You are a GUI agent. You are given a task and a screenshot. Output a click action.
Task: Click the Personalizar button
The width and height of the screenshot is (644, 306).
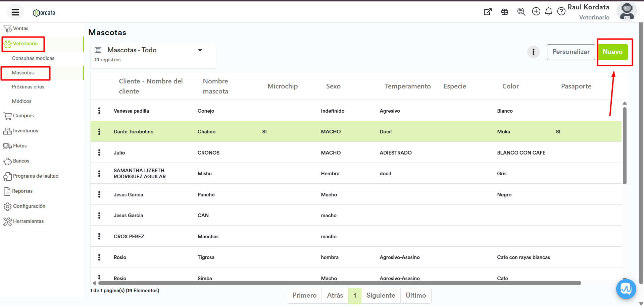571,52
